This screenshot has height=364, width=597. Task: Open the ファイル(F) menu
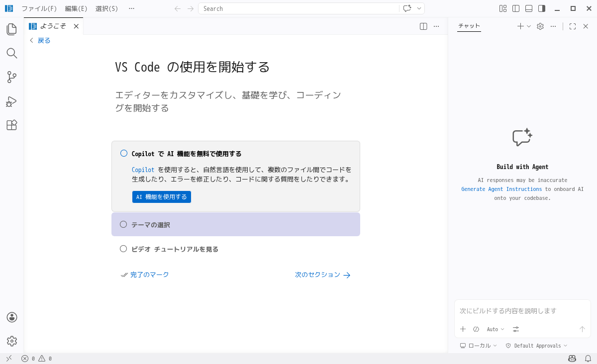pos(39,8)
